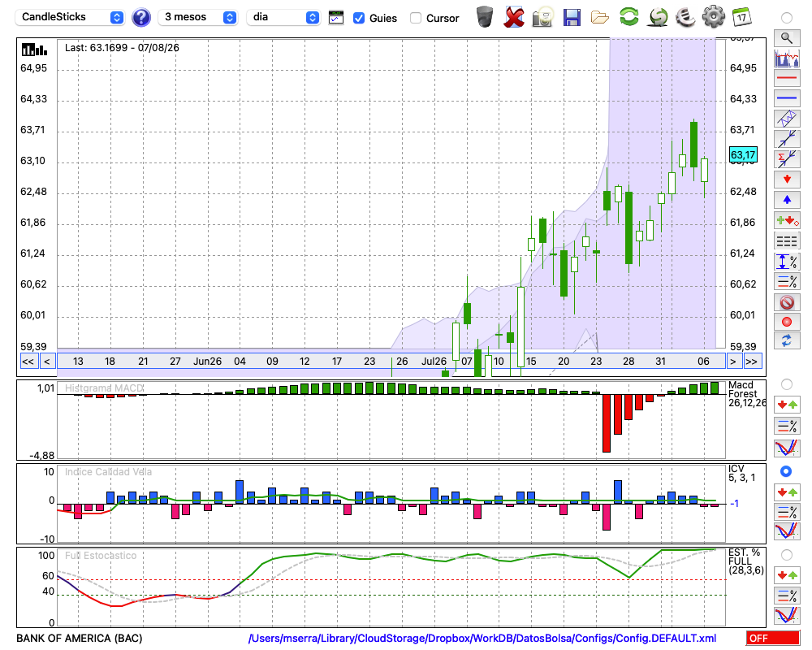Open the calendar icon showing 17
812x650 pixels.
[x=741, y=17]
